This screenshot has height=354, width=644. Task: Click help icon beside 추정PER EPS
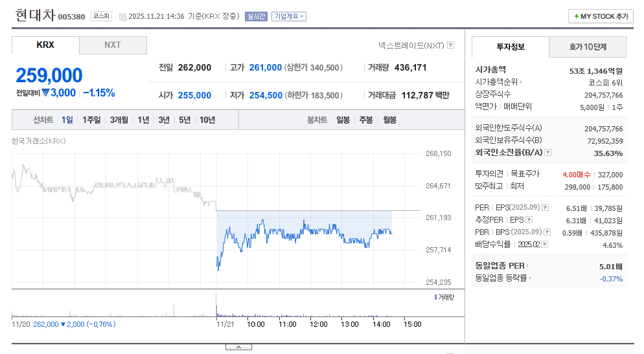[529, 220]
